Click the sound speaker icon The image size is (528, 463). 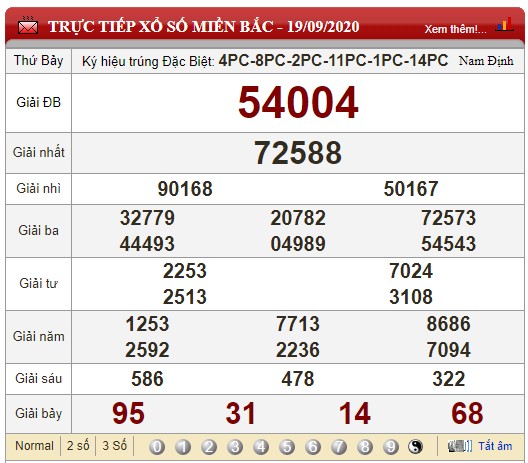pyautogui.click(x=460, y=446)
